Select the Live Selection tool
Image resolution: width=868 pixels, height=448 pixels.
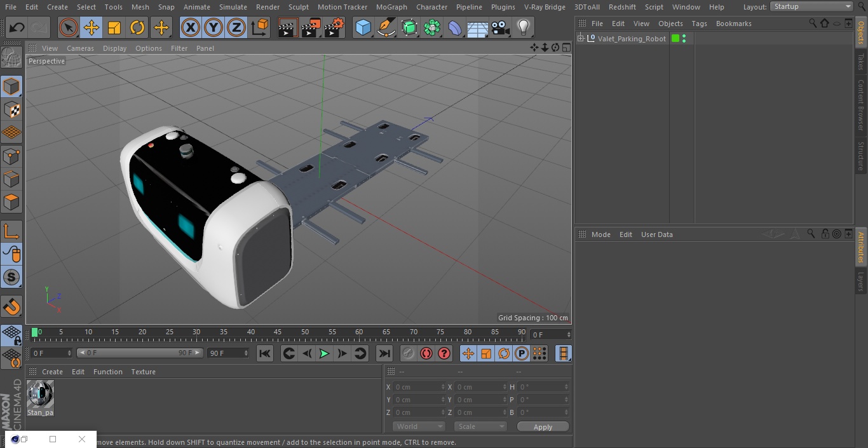tap(69, 27)
